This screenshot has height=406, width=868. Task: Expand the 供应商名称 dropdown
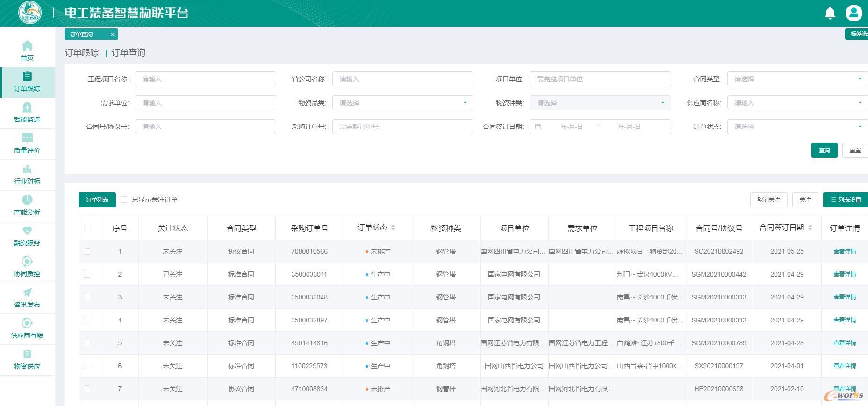point(797,103)
